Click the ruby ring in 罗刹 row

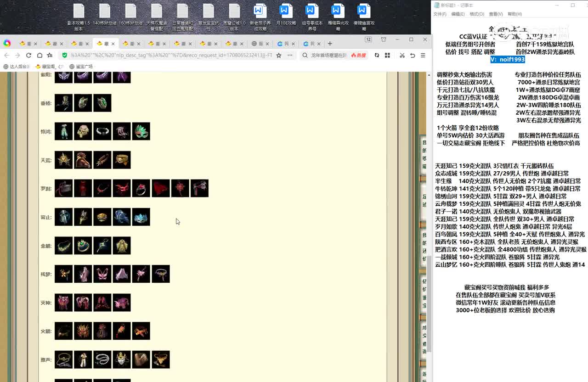[141, 188]
